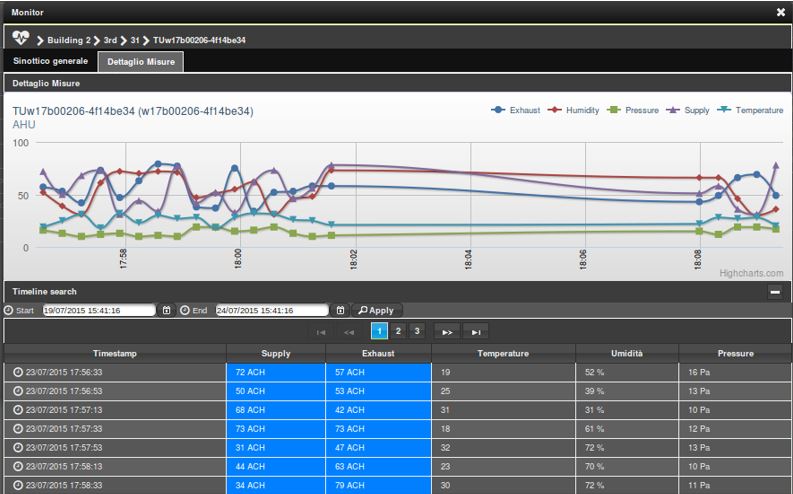Navigate to 3rd floor breadcrumb
This screenshot has height=494, width=793.
click(110, 40)
